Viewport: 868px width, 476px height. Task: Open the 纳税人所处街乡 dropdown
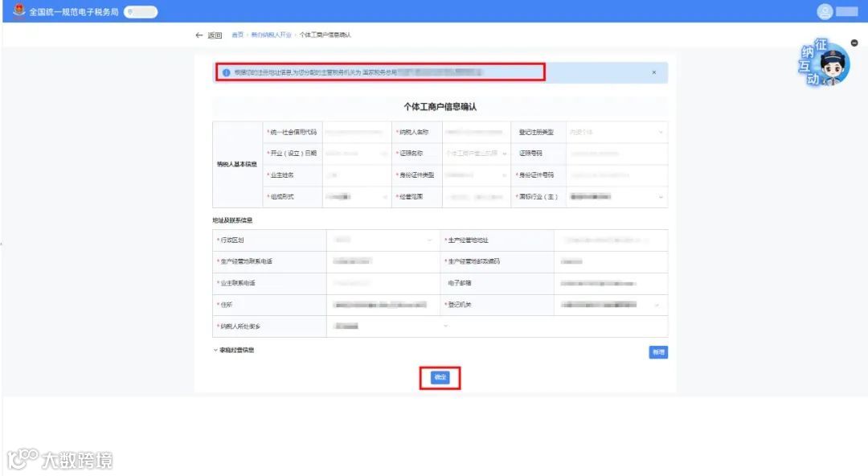pos(391,326)
